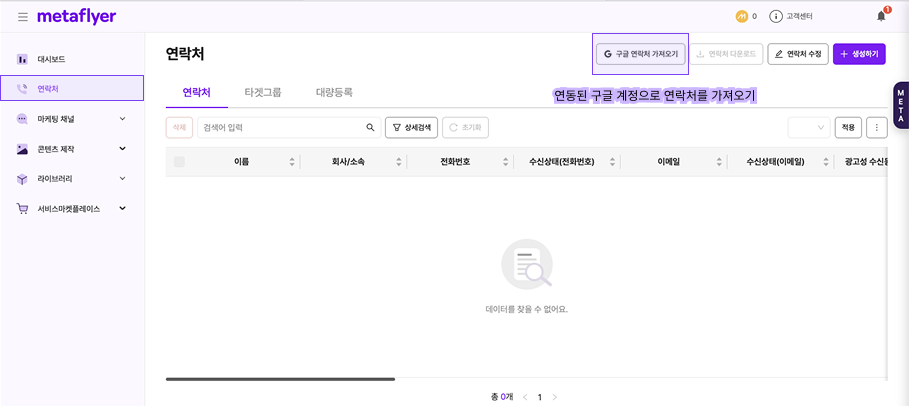Click 구글 연락처 가져오기 button
Screen dimensions: 909x406
640,54
